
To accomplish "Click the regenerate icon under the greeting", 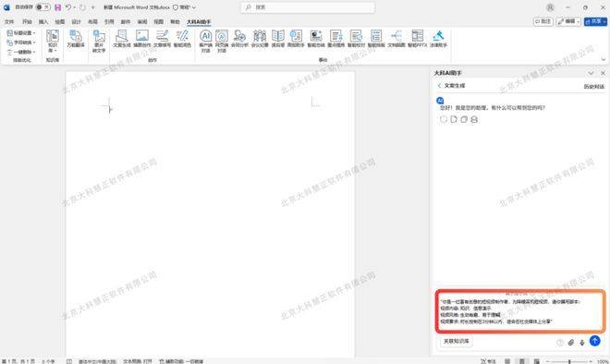I will click(x=443, y=119).
